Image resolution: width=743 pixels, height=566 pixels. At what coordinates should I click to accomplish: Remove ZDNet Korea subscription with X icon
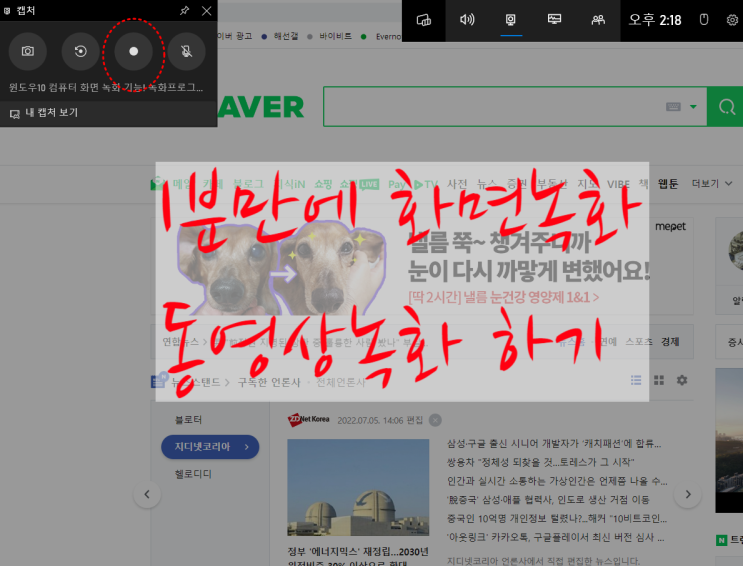435,420
